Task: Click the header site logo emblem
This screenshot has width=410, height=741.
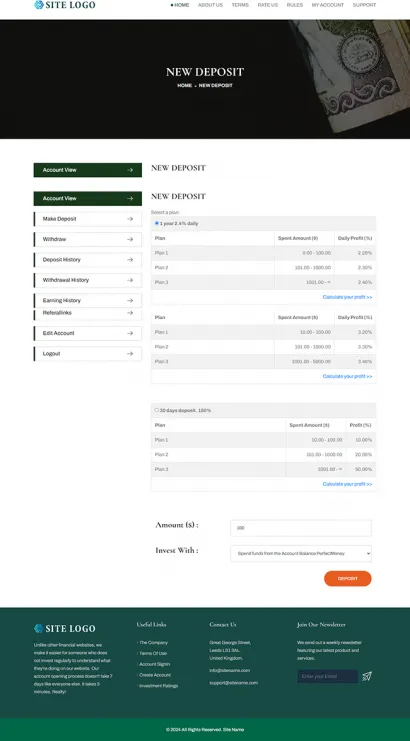Action: pyautogui.click(x=39, y=5)
